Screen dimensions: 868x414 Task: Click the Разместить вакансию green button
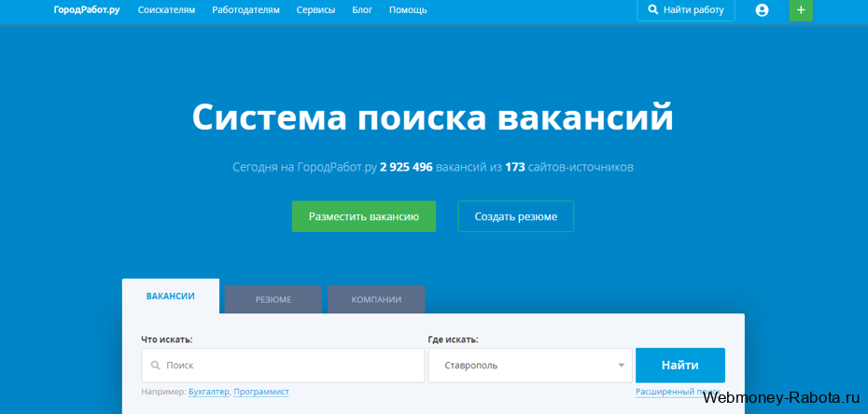coord(364,216)
